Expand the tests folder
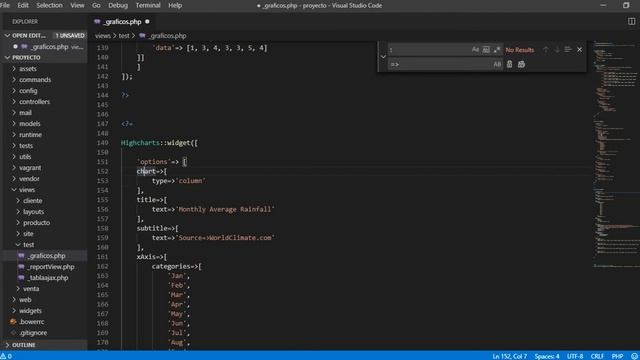 point(26,146)
